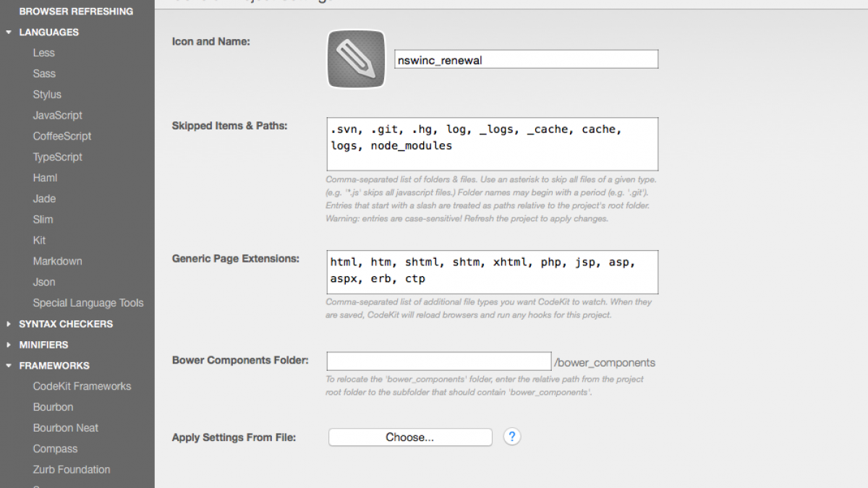Open Browser Refreshing settings
This screenshot has height=488, width=868.
(x=76, y=12)
